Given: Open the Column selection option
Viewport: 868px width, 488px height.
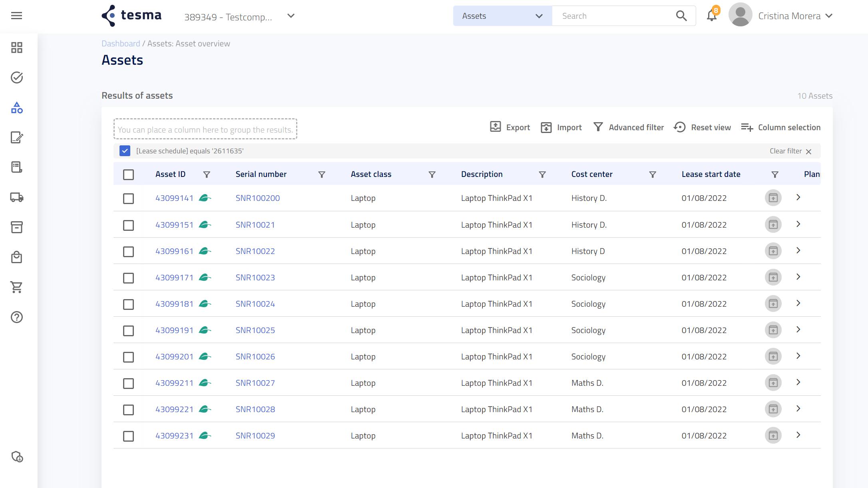Looking at the screenshot, I should [x=780, y=127].
